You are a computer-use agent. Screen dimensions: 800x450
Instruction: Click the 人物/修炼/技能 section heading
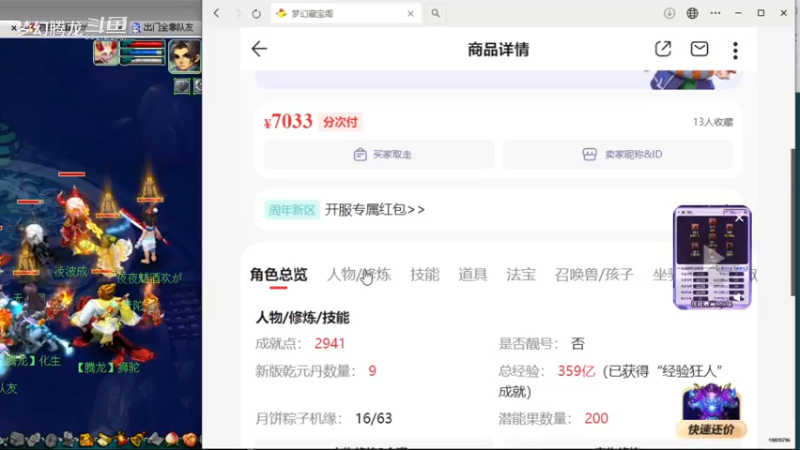pos(302,318)
